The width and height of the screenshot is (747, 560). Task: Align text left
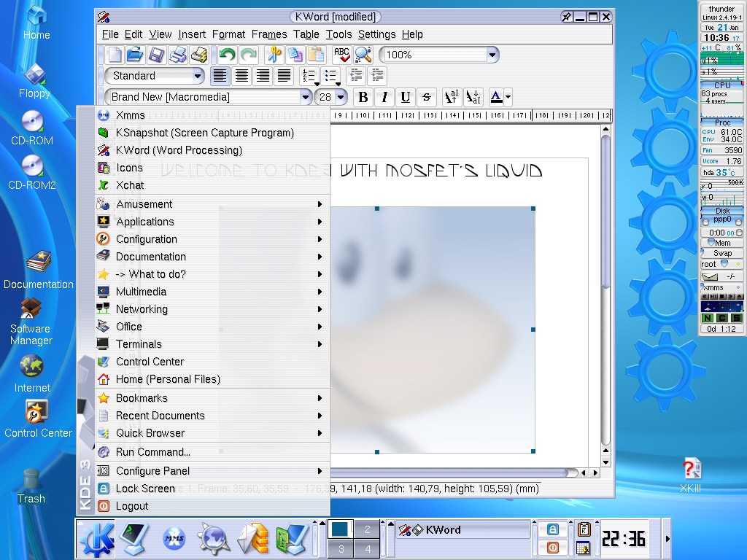220,76
